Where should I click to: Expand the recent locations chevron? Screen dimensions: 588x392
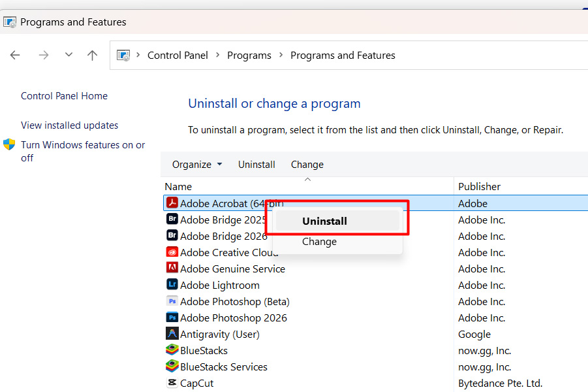(x=69, y=55)
